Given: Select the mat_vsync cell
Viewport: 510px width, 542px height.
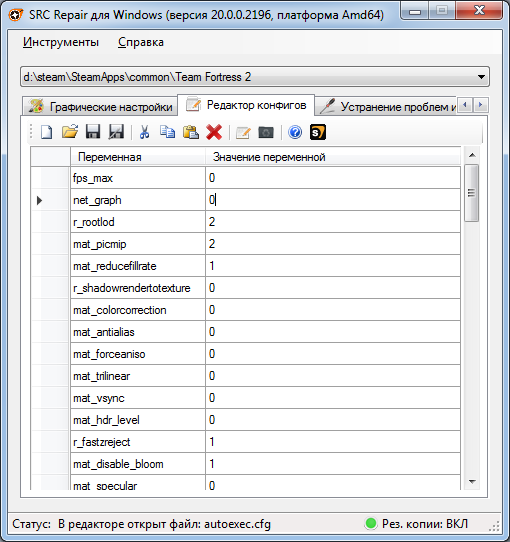Looking at the screenshot, I should [x=138, y=398].
